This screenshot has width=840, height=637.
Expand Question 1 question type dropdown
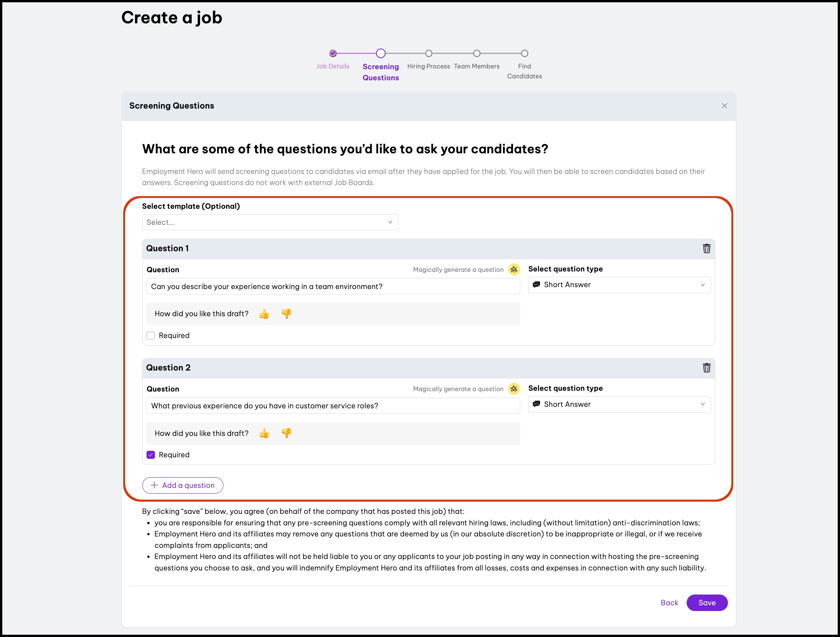[x=619, y=285]
